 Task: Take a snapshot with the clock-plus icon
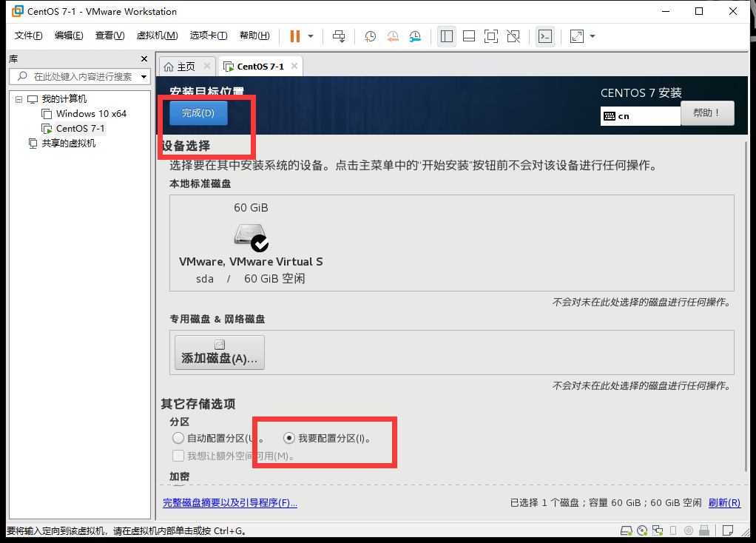[x=371, y=36]
